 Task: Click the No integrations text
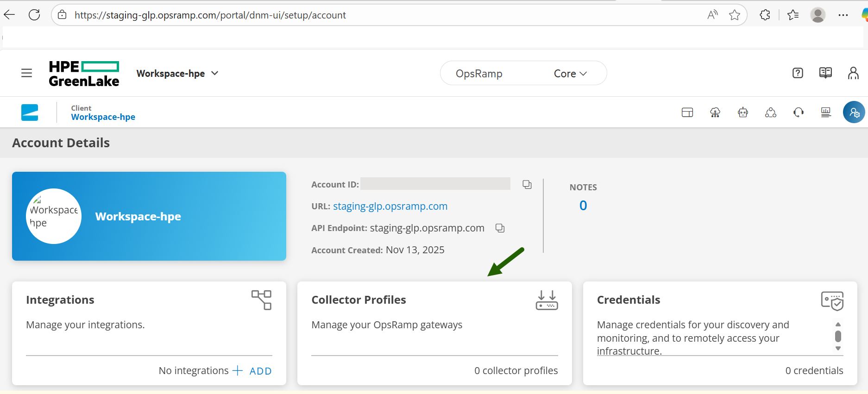tap(194, 371)
